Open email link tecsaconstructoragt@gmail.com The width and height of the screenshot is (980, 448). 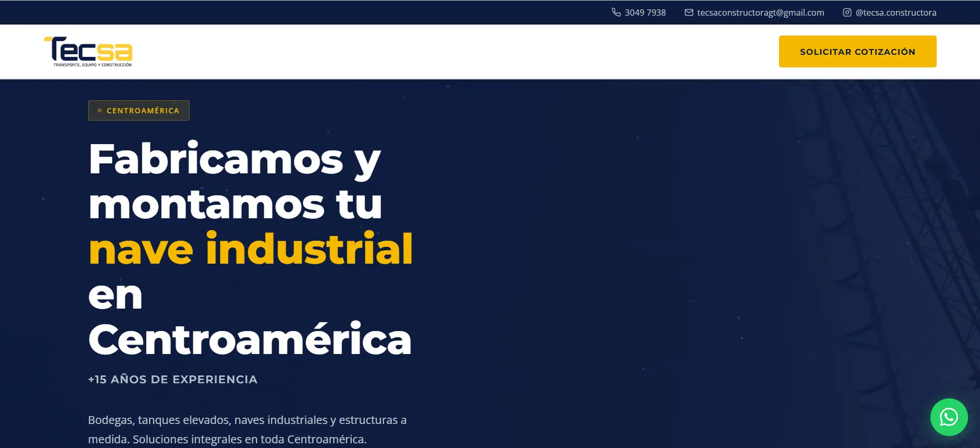click(760, 13)
